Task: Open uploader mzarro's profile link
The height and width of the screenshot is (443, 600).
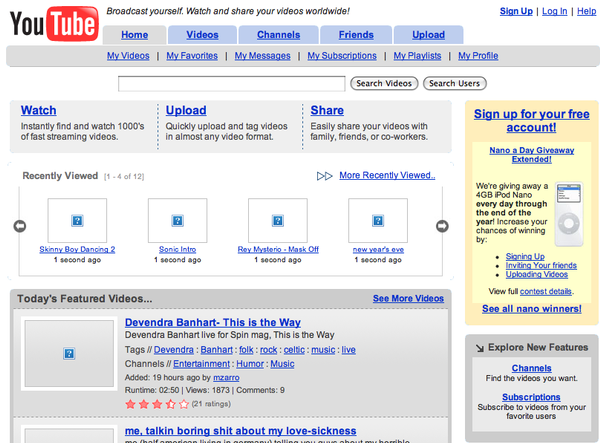Action: [226, 378]
